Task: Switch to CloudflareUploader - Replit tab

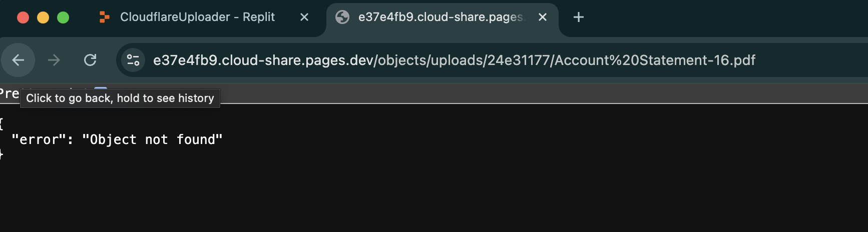Action: [x=198, y=17]
